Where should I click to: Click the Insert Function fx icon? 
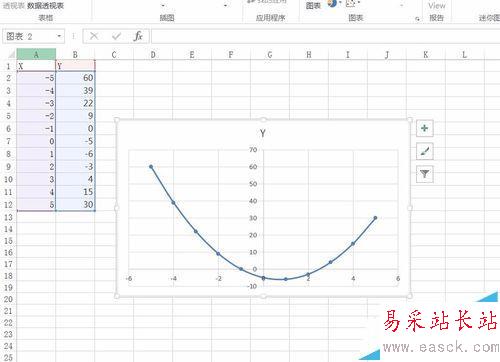[138, 36]
